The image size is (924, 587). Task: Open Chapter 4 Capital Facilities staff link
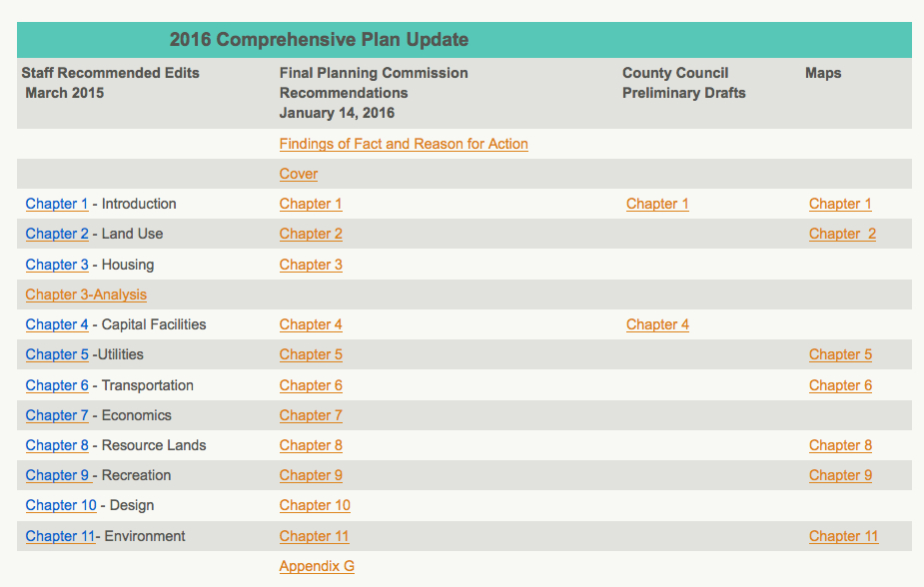[56, 324]
